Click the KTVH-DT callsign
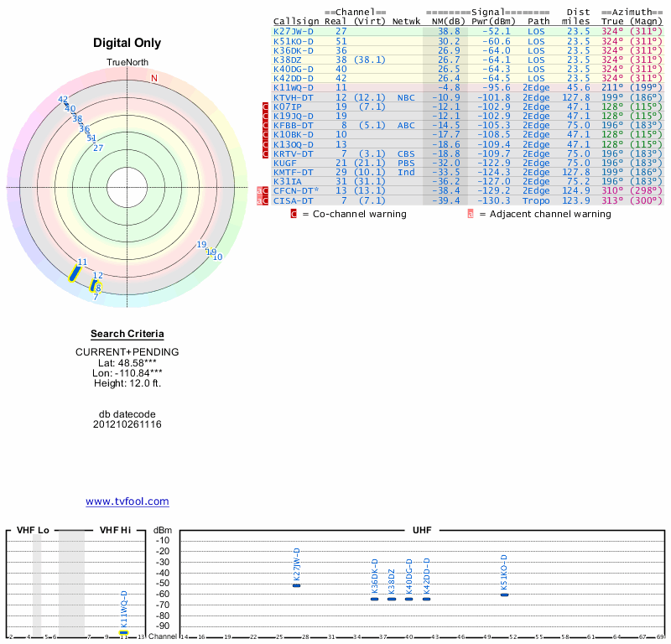 click(293, 97)
